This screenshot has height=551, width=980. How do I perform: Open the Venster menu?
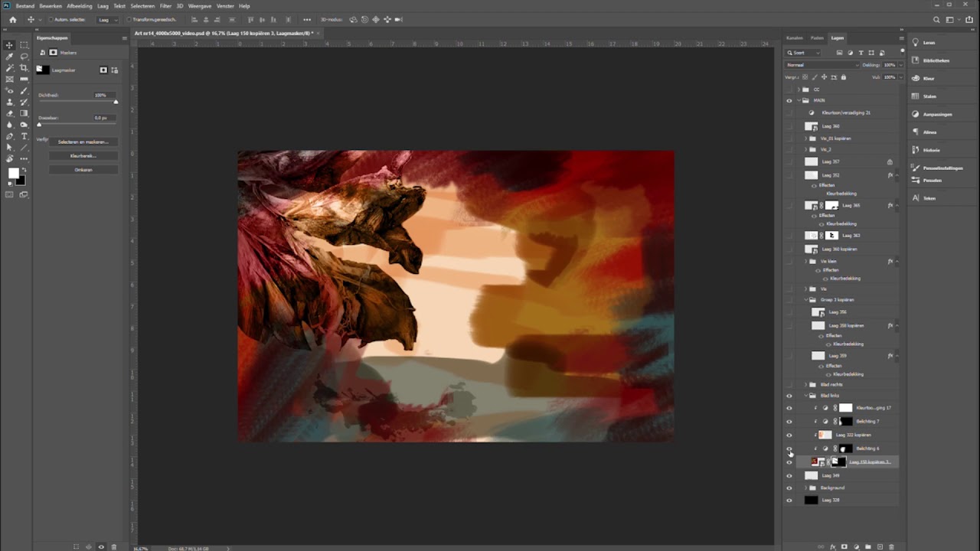tap(225, 6)
